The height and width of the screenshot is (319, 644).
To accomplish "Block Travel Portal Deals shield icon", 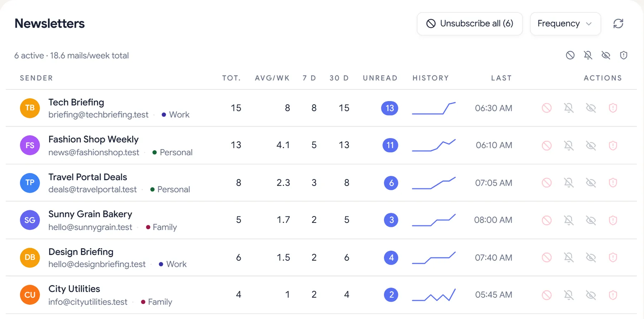I will click(613, 183).
